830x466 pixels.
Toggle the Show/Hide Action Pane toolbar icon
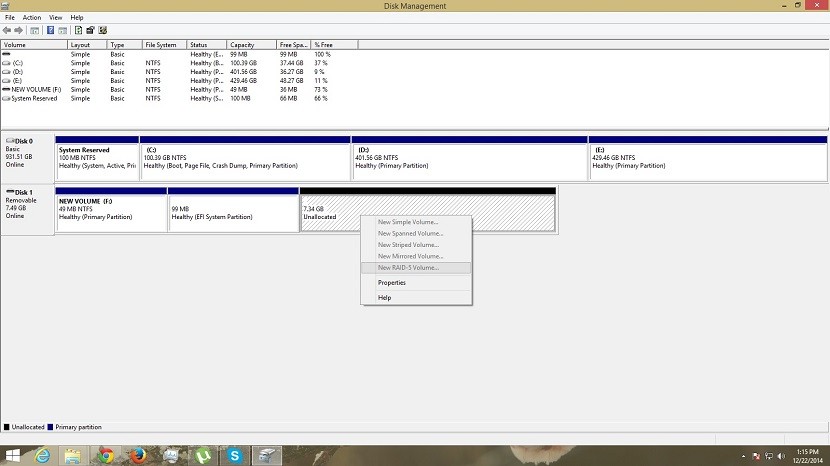point(62,30)
